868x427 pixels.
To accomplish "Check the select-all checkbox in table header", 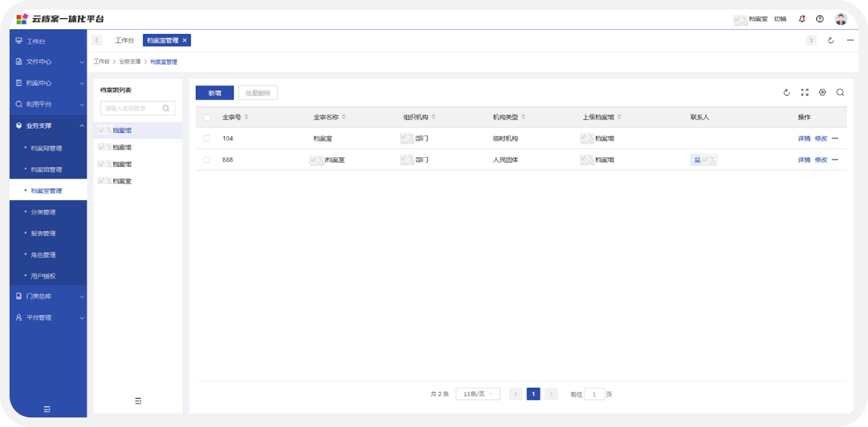I will coord(207,117).
